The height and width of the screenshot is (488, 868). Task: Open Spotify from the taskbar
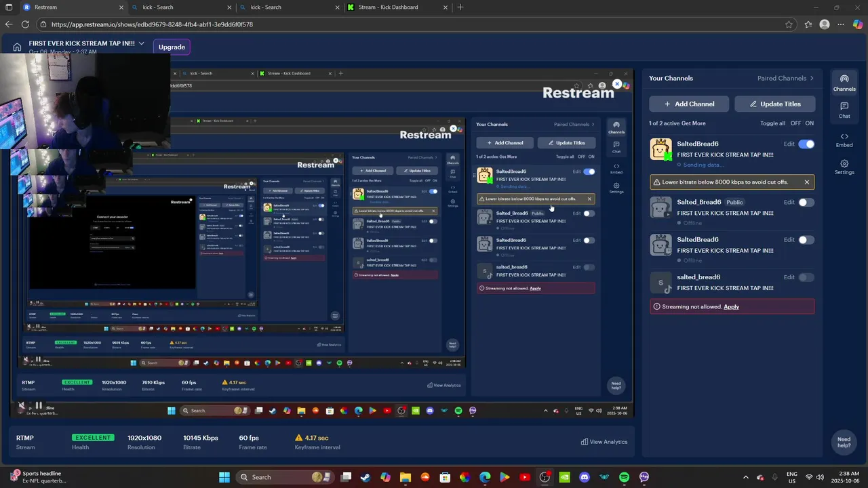624,477
